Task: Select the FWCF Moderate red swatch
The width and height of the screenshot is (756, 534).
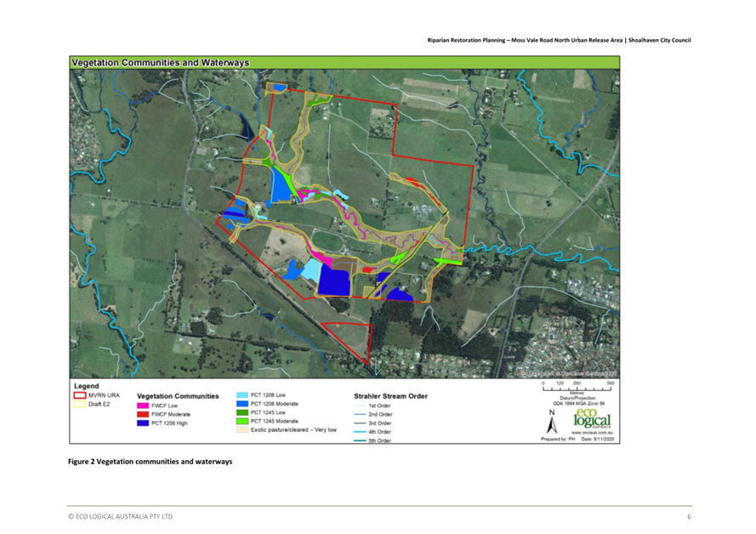Action: point(143,414)
